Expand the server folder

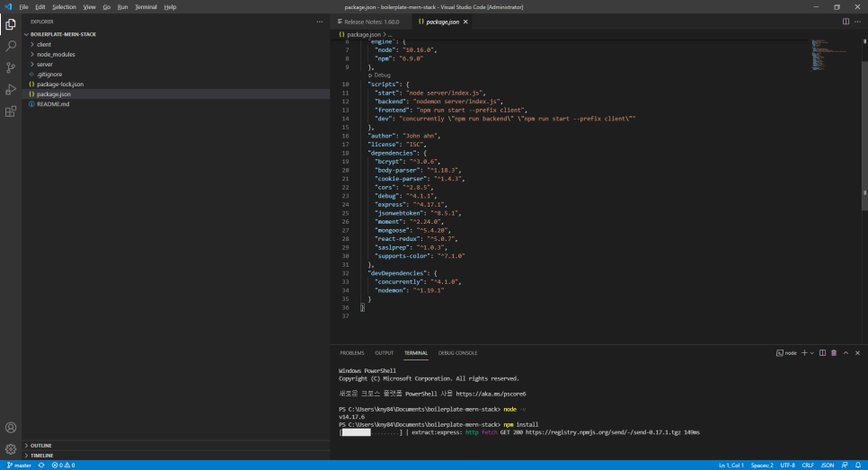tap(176, 64)
